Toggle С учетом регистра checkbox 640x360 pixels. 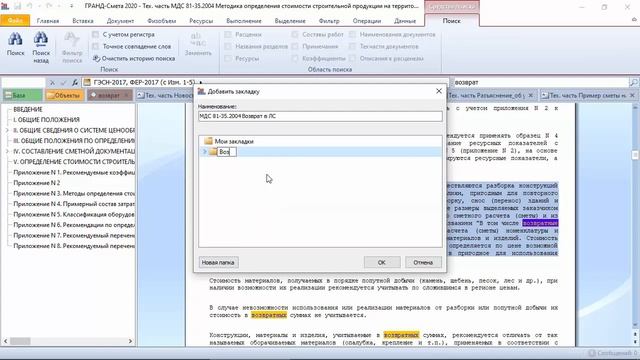pyautogui.click(x=96, y=34)
